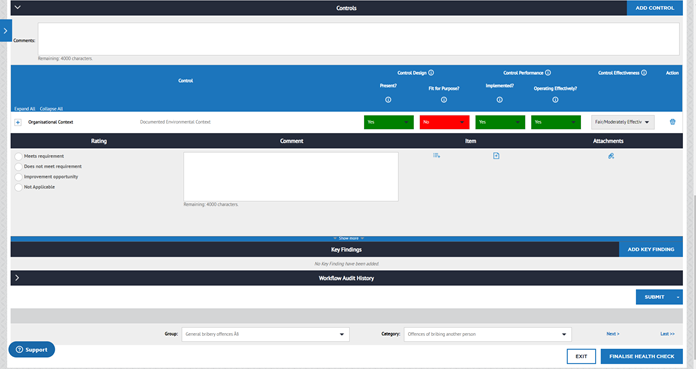This screenshot has height=369, width=696.
Task: Select Meets requirement rating
Action: point(18,156)
